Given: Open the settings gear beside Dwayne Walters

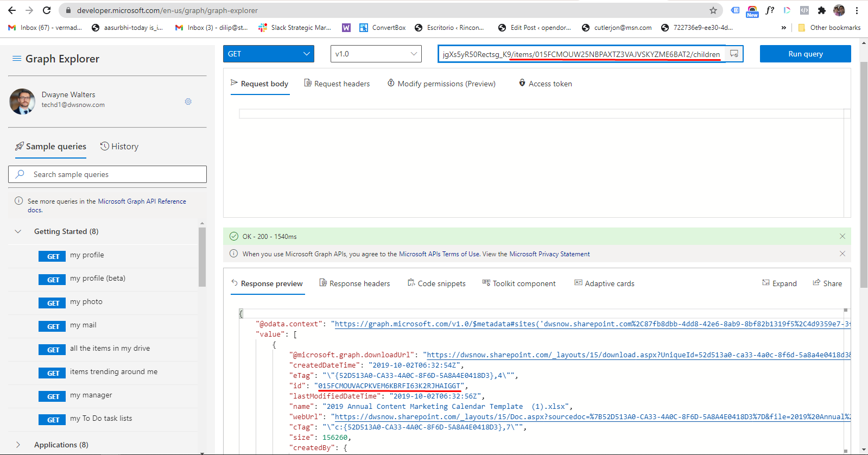Looking at the screenshot, I should (x=188, y=102).
